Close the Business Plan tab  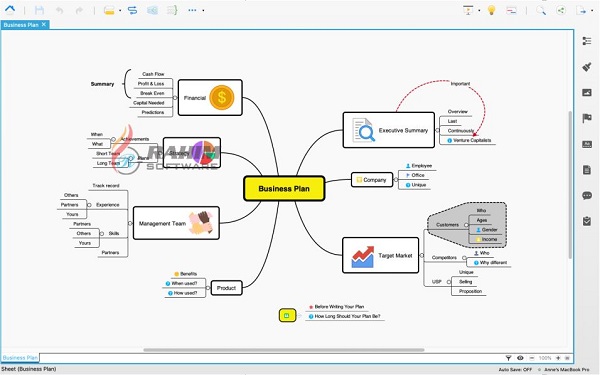44,24
